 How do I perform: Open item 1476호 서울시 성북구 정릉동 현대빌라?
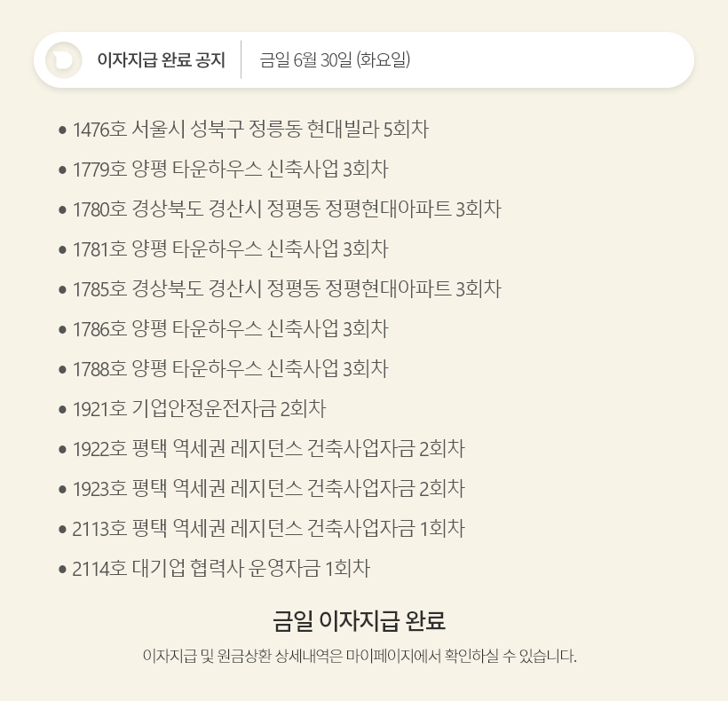[x=250, y=130]
